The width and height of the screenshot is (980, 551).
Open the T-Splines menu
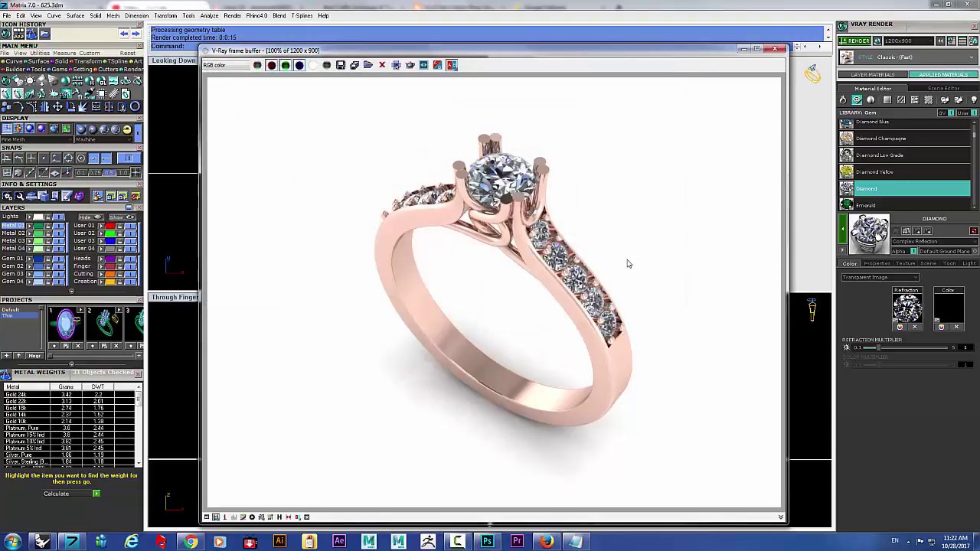point(302,15)
